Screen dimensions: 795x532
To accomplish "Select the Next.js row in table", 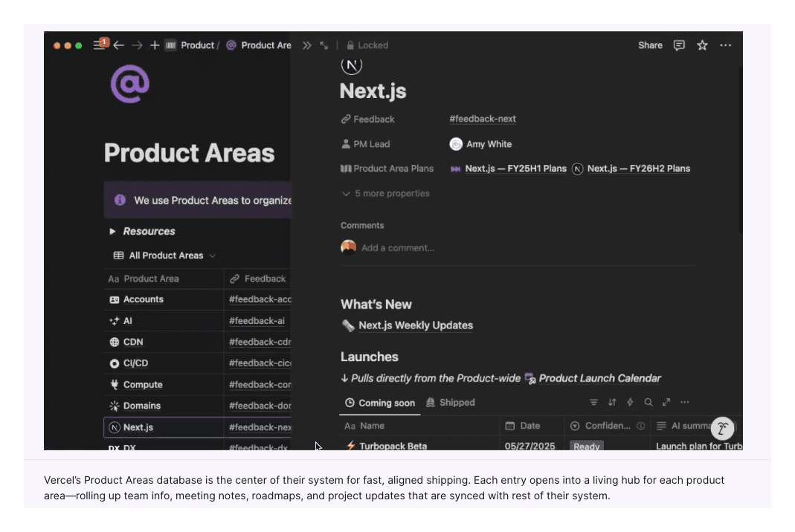I will tap(164, 427).
